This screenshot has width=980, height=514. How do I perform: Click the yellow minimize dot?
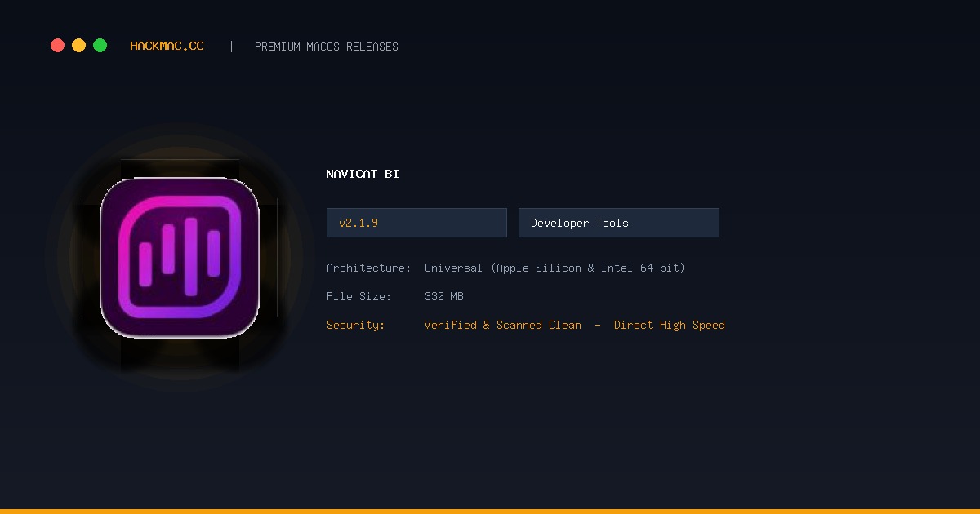[x=78, y=46]
